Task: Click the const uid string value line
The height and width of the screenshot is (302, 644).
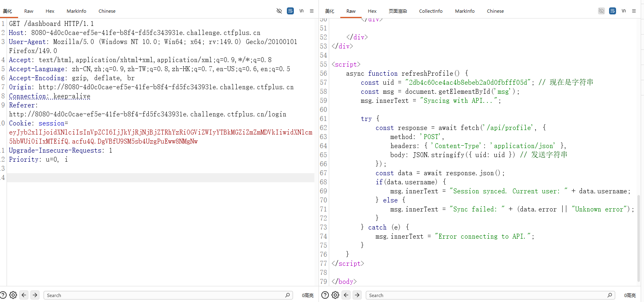Action: click(x=477, y=83)
